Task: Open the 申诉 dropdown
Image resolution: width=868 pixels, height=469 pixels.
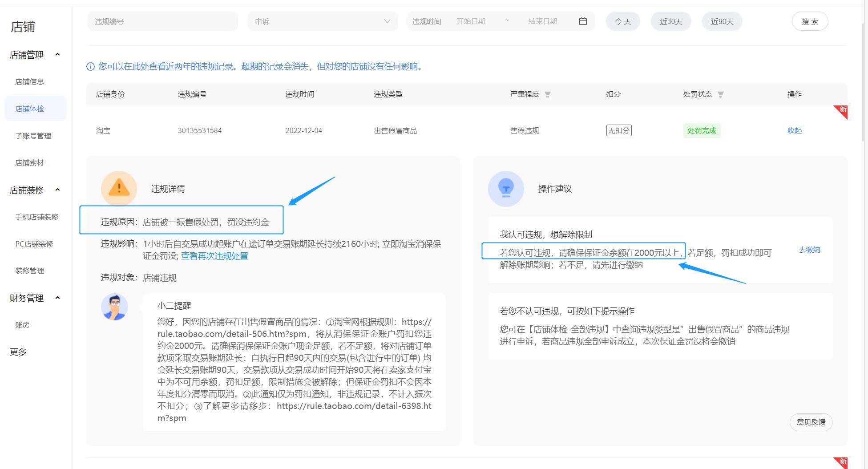Action: click(322, 21)
